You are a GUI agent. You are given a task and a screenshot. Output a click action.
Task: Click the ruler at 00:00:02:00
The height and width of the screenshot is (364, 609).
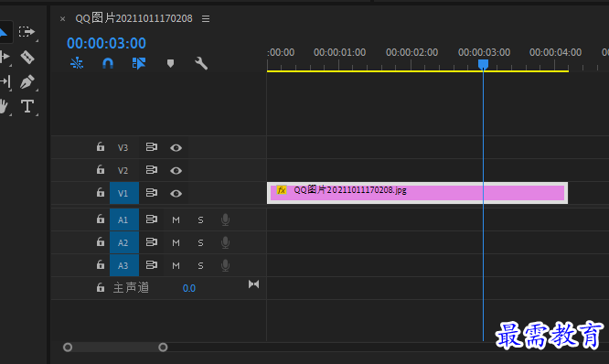point(411,52)
